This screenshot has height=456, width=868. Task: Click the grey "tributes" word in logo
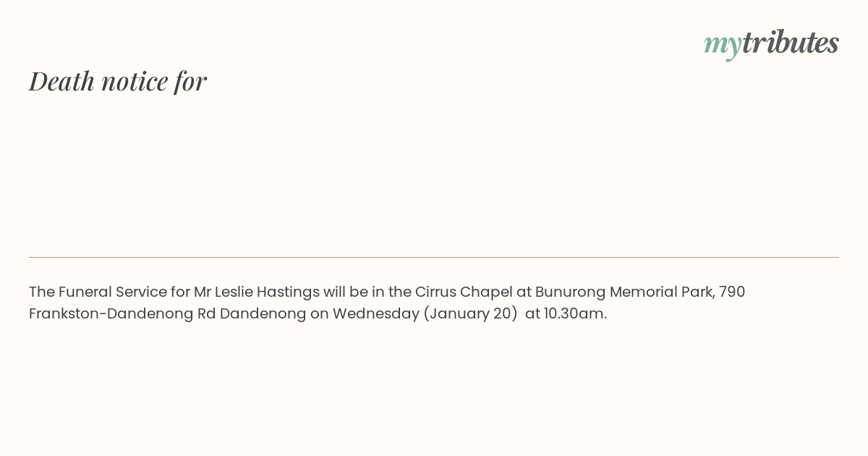791,42
